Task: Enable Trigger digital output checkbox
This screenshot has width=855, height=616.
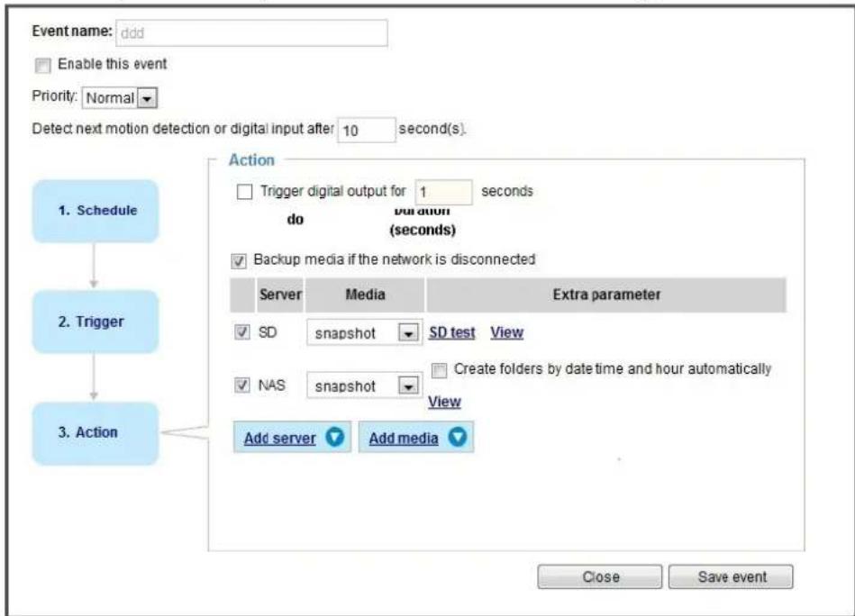Action: pyautogui.click(x=244, y=192)
